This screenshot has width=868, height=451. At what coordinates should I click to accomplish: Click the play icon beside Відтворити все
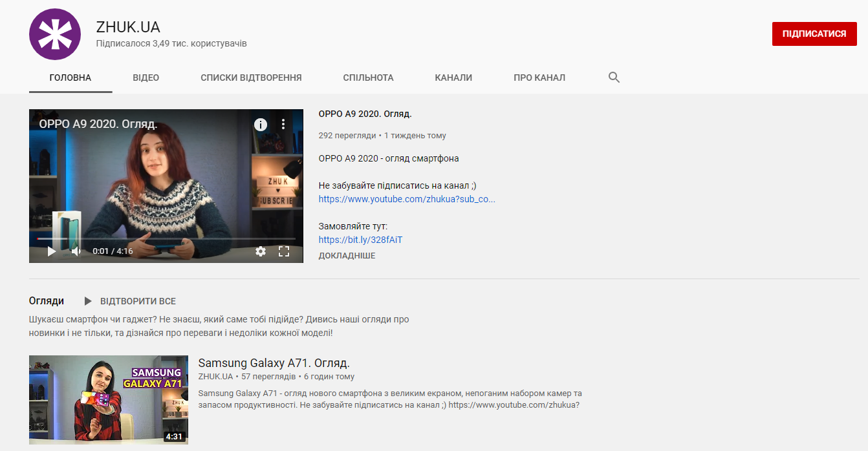coord(88,301)
